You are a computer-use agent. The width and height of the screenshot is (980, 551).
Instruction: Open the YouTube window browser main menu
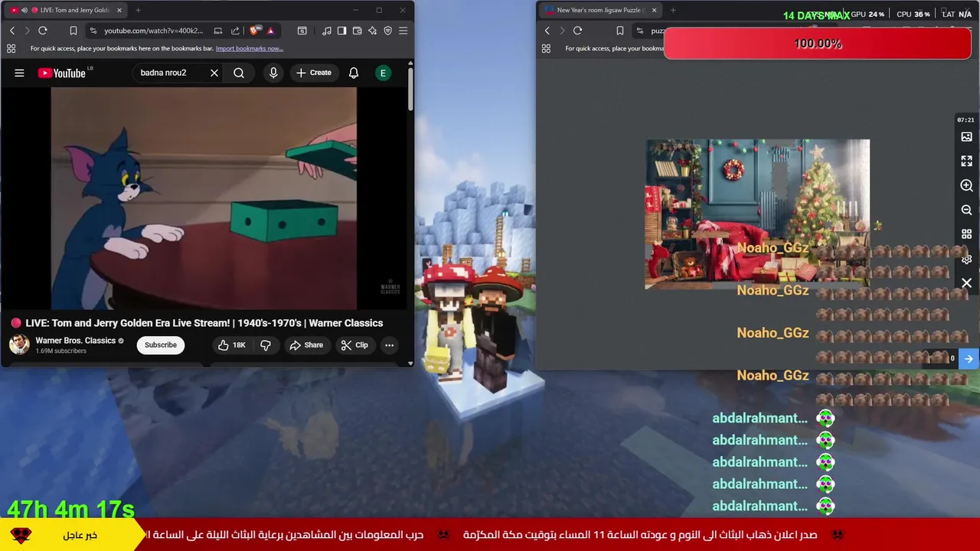click(x=403, y=31)
